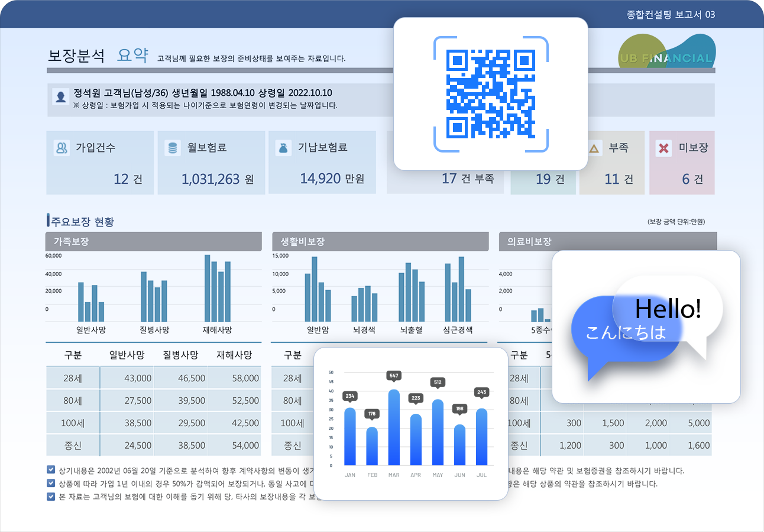
Task: Click the 재해사망 label under 가족보장 chart
Action: pyautogui.click(x=216, y=330)
